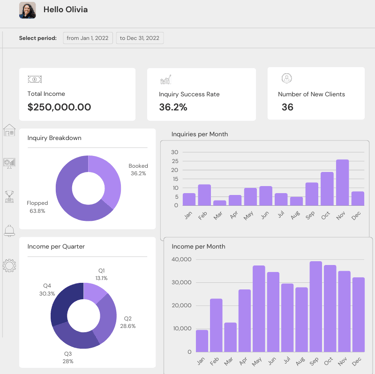Open the 'to Dec 31, 2022' date picker
The image size is (375, 374).
[140, 38]
